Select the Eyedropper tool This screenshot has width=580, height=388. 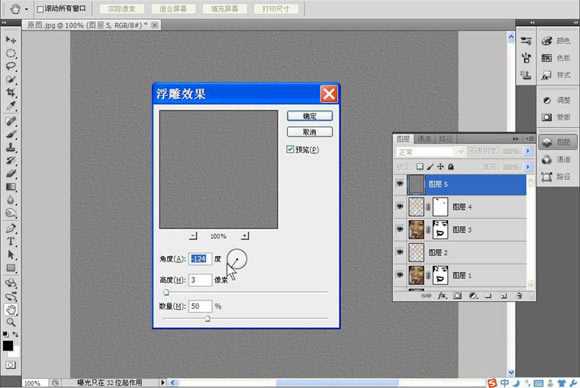[11, 106]
